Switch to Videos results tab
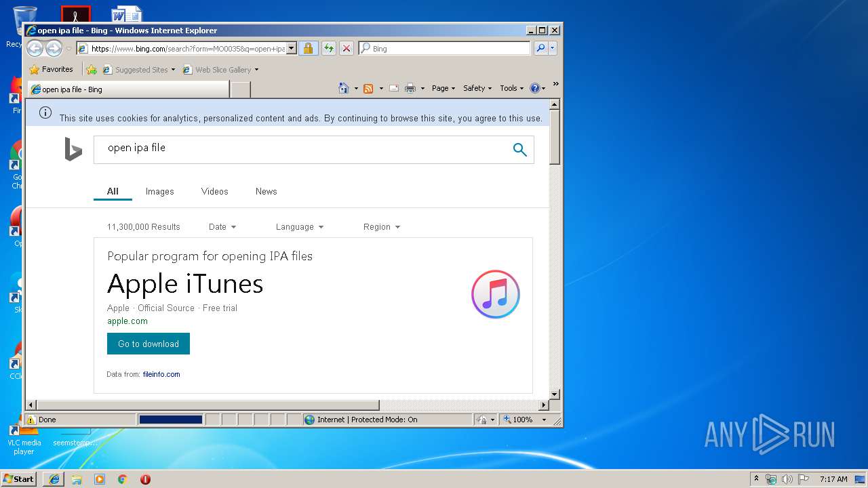This screenshot has height=488, width=868. coord(215,191)
